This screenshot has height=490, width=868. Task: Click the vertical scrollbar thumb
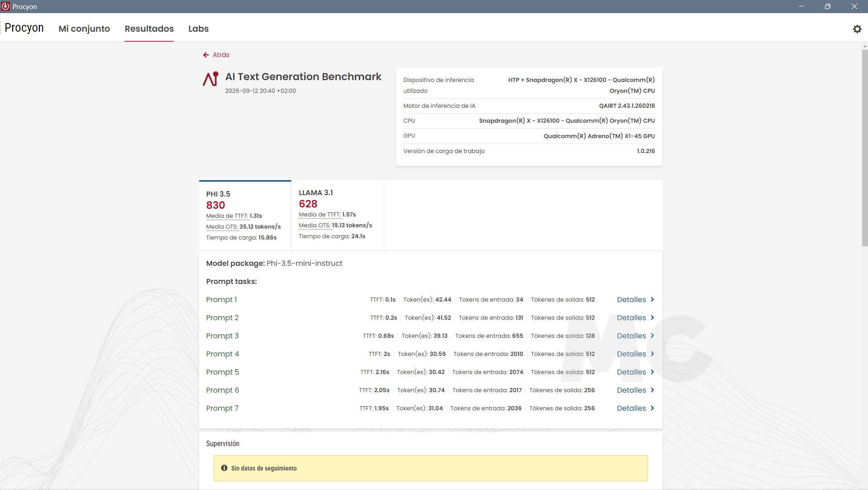pyautogui.click(x=864, y=148)
